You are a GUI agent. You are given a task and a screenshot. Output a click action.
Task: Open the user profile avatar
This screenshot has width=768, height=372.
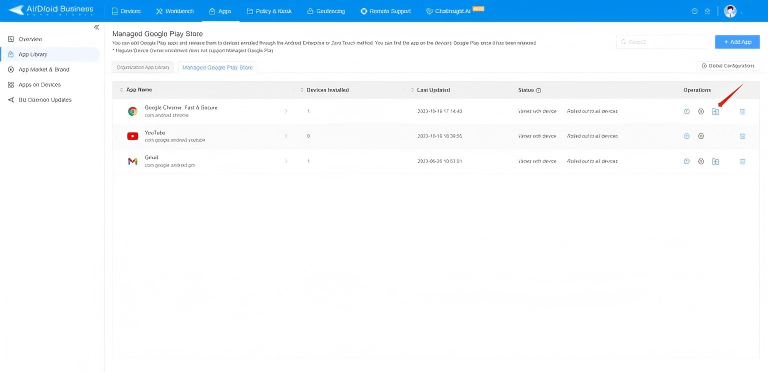click(730, 11)
